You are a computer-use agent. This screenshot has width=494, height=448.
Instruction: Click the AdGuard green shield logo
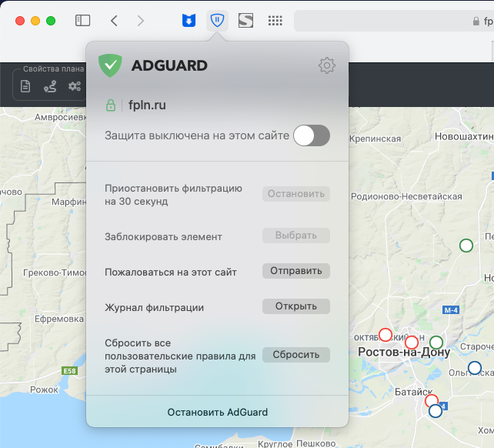pyautogui.click(x=111, y=65)
